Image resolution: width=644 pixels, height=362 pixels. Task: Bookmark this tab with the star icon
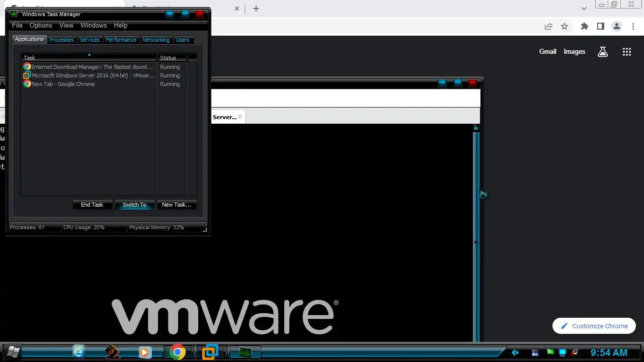pyautogui.click(x=565, y=26)
